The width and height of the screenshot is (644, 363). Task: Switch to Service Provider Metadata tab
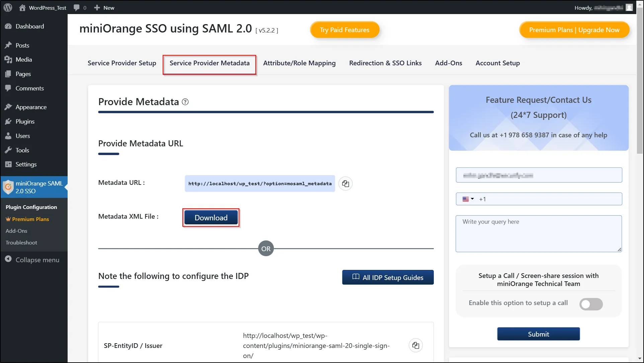coord(210,63)
